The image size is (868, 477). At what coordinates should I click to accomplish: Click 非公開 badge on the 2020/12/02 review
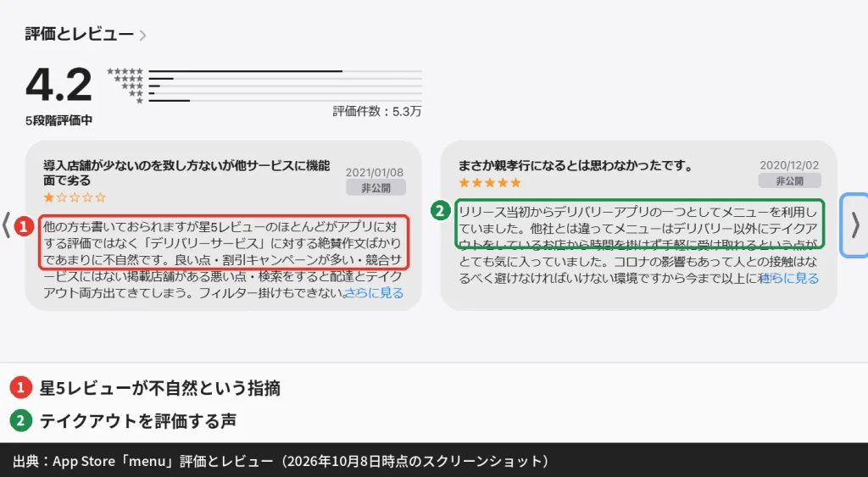[x=789, y=180]
